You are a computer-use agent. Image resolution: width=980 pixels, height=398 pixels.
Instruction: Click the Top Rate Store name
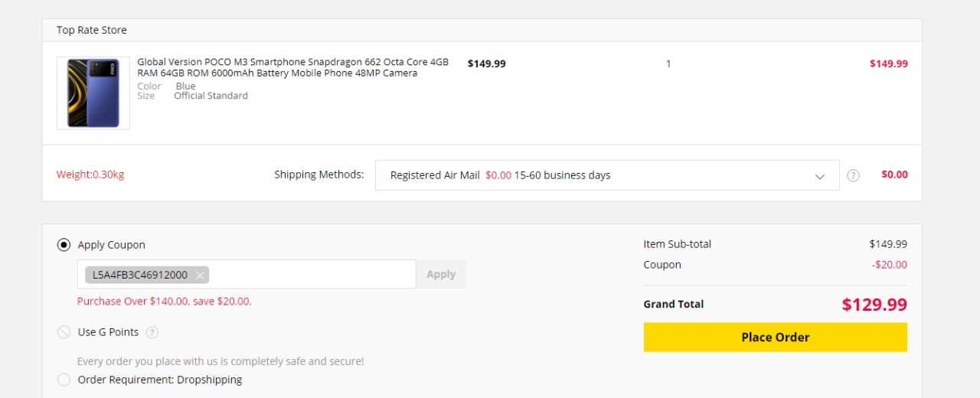pos(92,30)
